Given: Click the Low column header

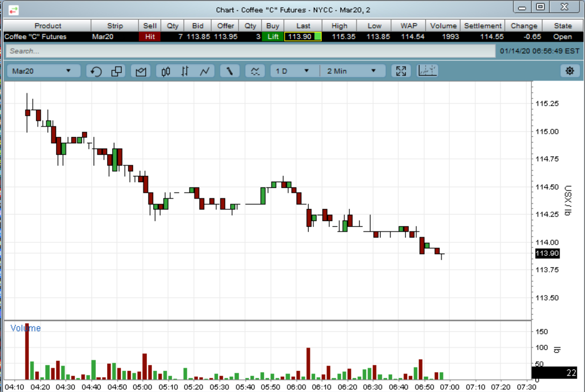Looking at the screenshot, I should [374, 26].
